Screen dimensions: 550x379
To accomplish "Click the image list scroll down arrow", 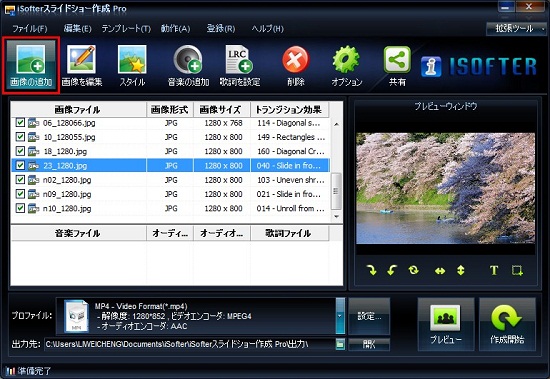I will click(x=336, y=217).
